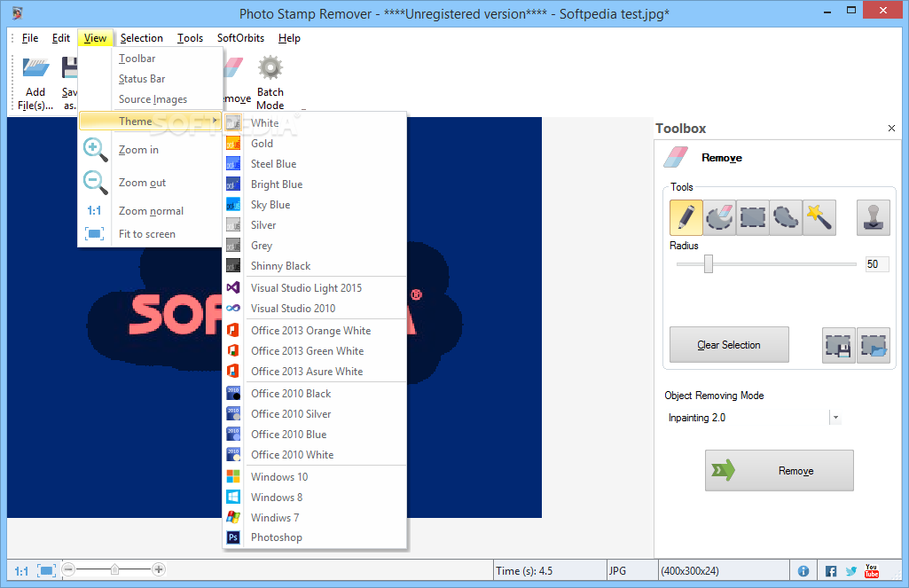Choose Zoom normal in View menu
The width and height of the screenshot is (909, 588).
tap(151, 210)
